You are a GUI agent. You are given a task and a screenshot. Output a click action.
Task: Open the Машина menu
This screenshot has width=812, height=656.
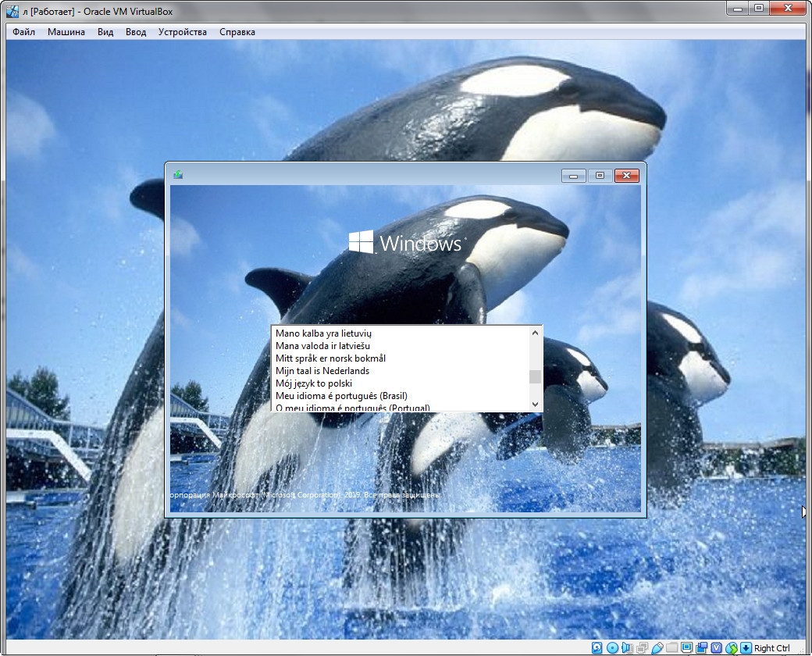pyautogui.click(x=66, y=32)
